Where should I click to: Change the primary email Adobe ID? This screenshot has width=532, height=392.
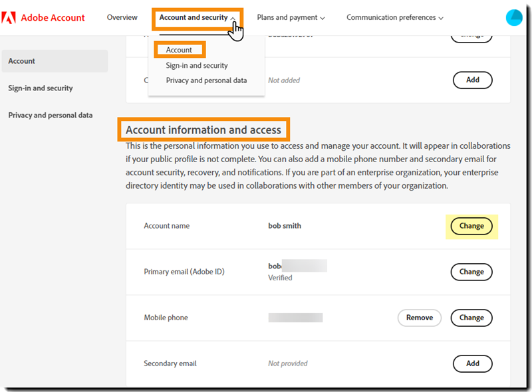(x=471, y=272)
